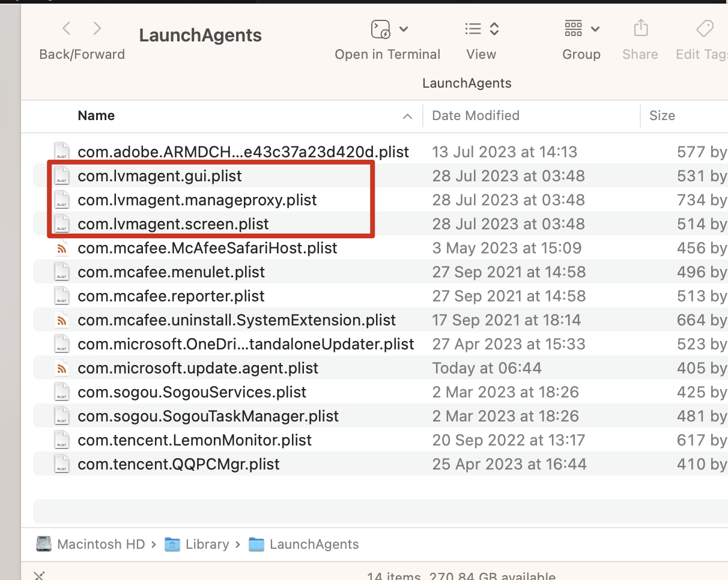Click date 13 Jul 2023 at 14:13
The width and height of the screenshot is (728, 580).
click(x=505, y=152)
